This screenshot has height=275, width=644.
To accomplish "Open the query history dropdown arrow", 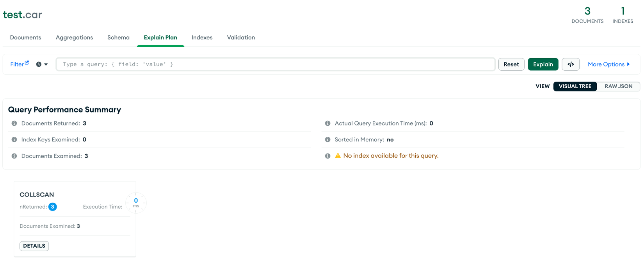I will (46, 64).
